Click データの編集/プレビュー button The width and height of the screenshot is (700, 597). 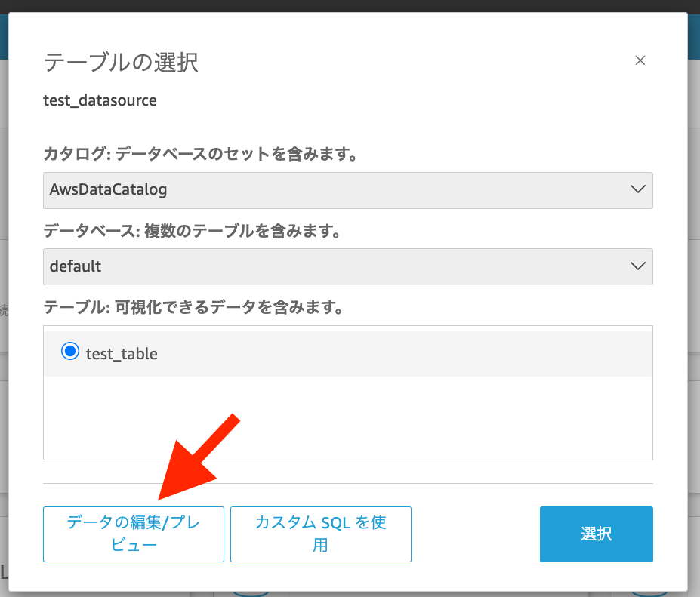[134, 534]
